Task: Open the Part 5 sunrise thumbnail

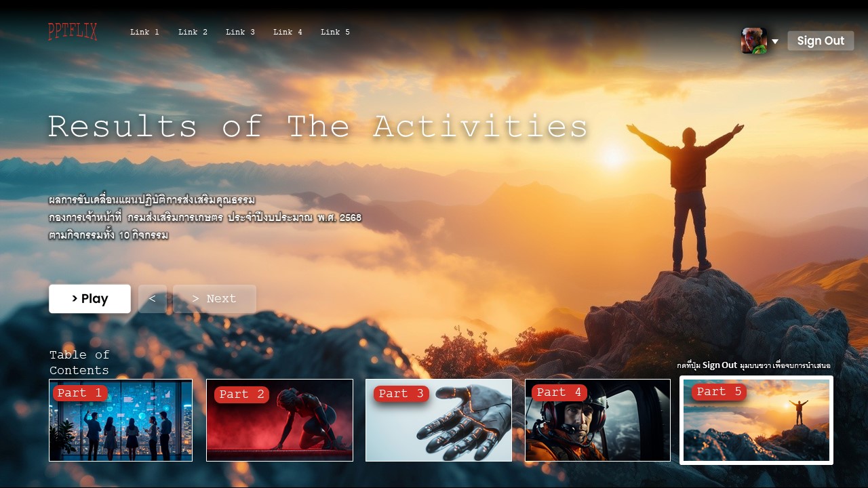Action: coord(756,420)
